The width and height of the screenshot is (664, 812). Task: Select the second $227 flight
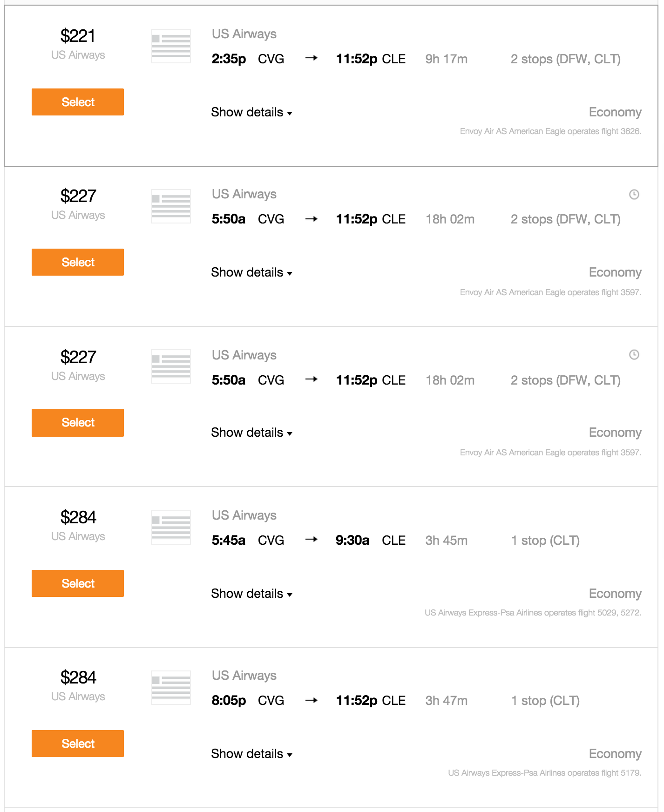(78, 423)
